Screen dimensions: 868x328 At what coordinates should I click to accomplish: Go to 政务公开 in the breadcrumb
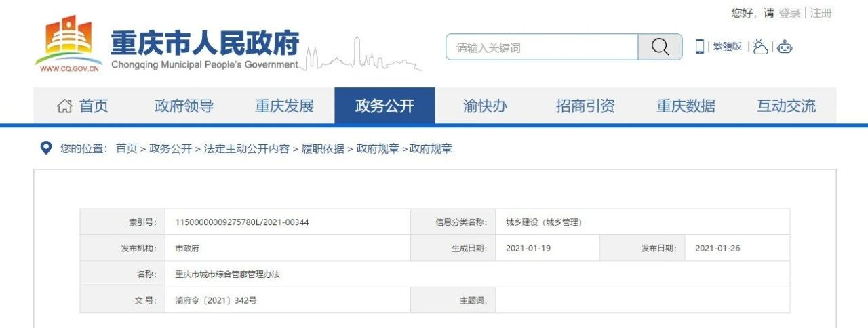click(170, 148)
